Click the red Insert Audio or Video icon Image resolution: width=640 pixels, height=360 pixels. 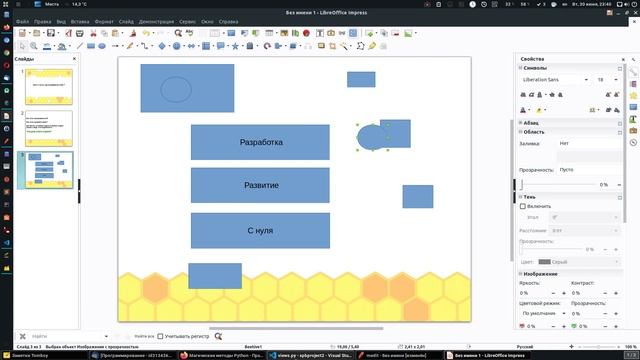pos(307,33)
